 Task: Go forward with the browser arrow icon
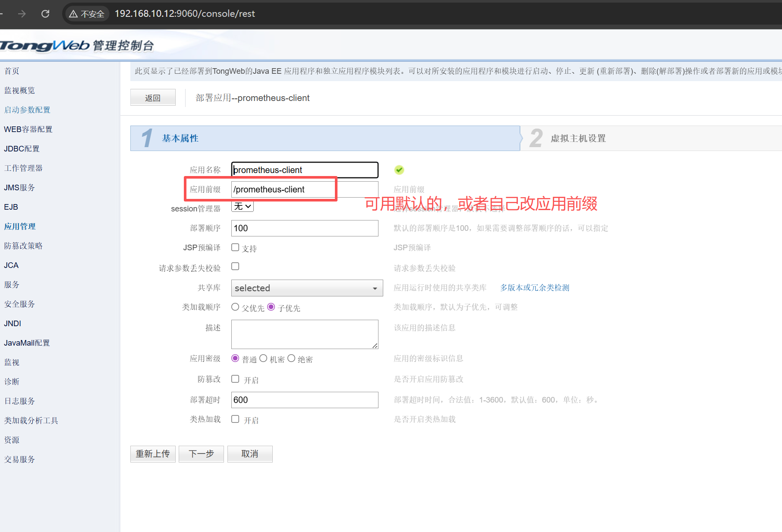pos(22,14)
